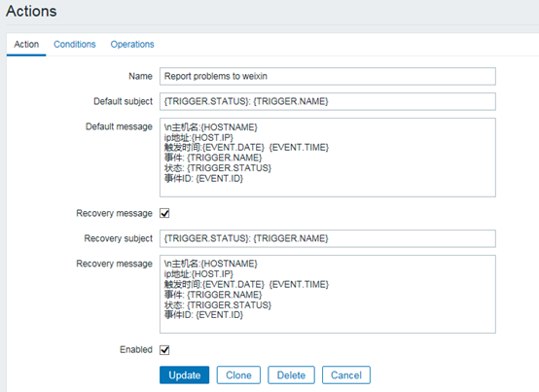Open the Conditions tab
The height and width of the screenshot is (392, 539).
[75, 45]
